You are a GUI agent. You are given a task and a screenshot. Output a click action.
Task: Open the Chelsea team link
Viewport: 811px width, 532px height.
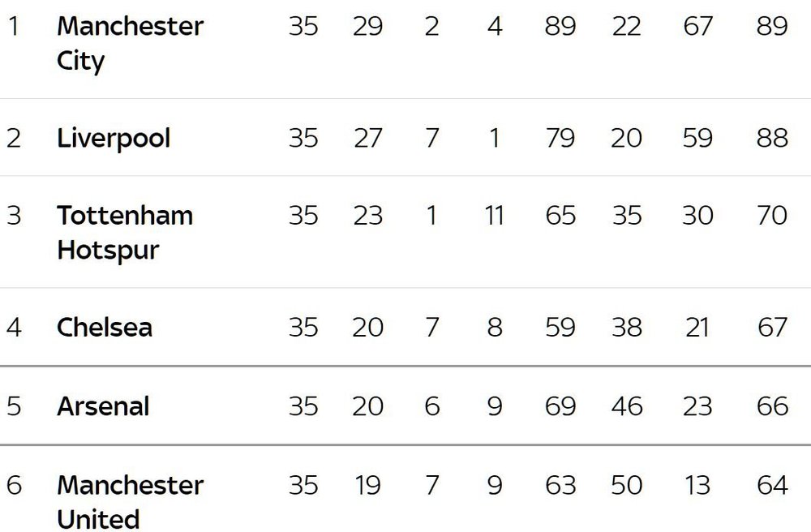pyautogui.click(x=105, y=328)
